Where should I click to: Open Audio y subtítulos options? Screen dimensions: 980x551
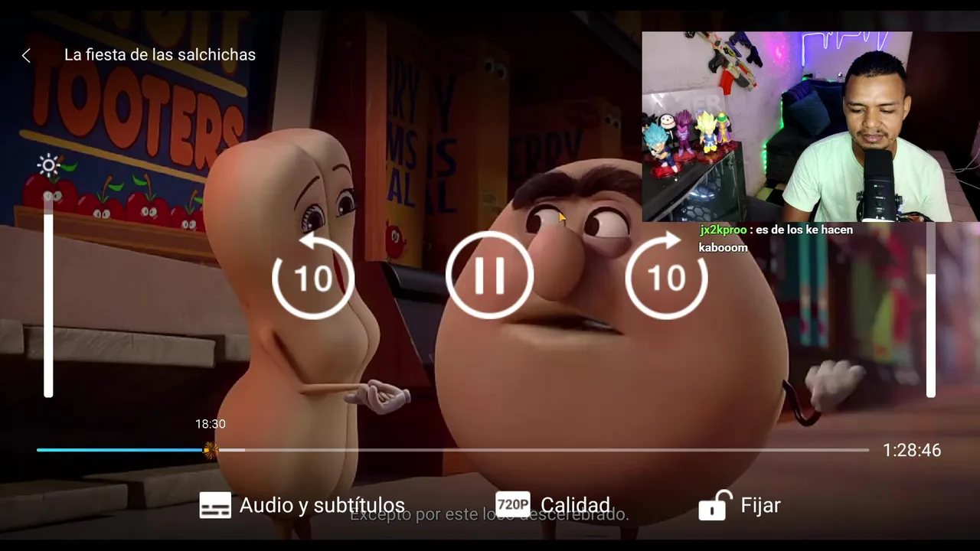(x=302, y=505)
